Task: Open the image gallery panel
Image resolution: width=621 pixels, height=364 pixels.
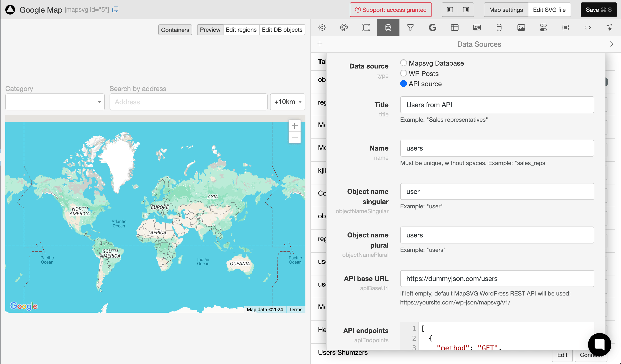Action: point(521,28)
